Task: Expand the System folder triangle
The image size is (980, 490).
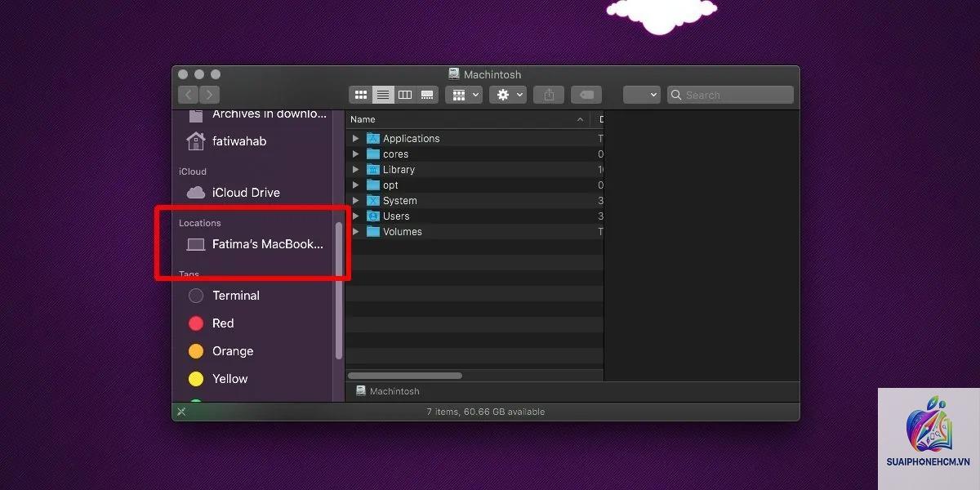Action: tap(355, 201)
